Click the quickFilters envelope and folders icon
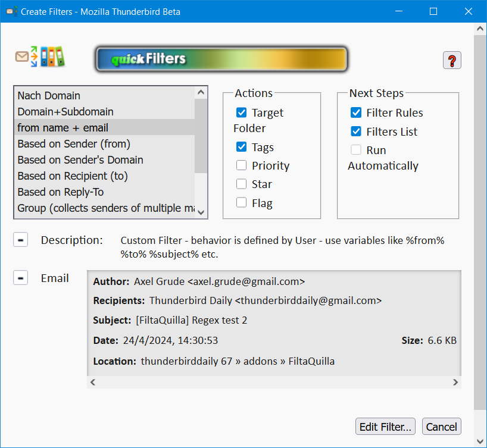 pos(40,57)
